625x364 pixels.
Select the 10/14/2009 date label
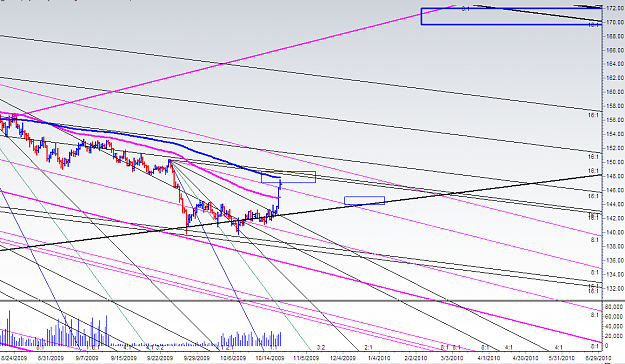269,358
